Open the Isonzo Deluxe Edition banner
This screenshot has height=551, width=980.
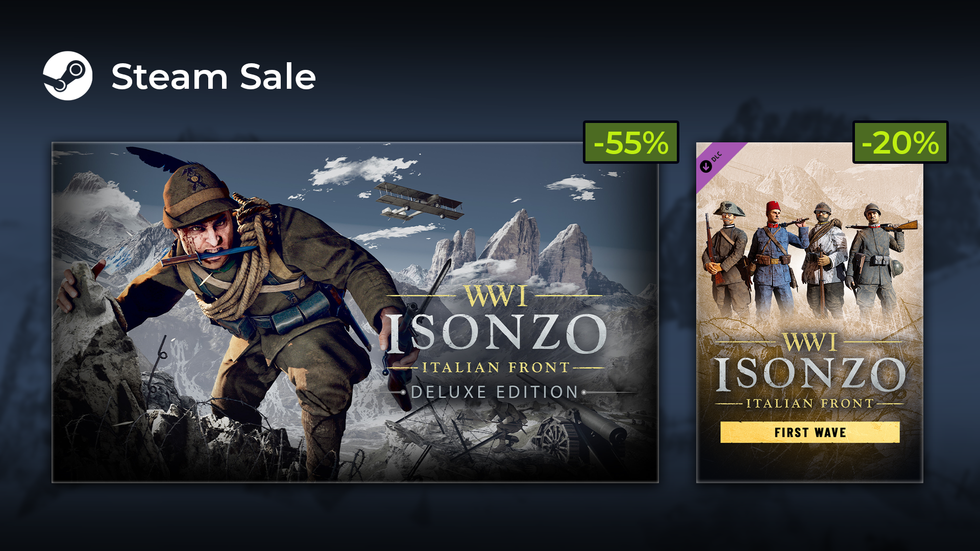355,312
